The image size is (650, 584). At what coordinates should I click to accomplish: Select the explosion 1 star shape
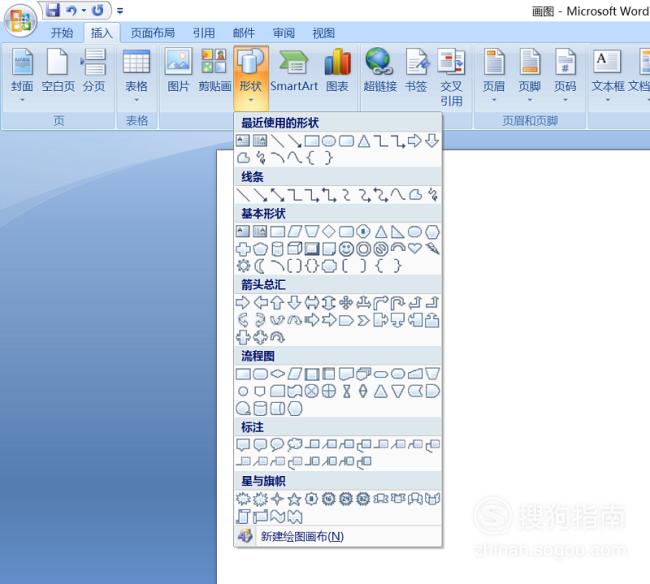tap(243, 499)
